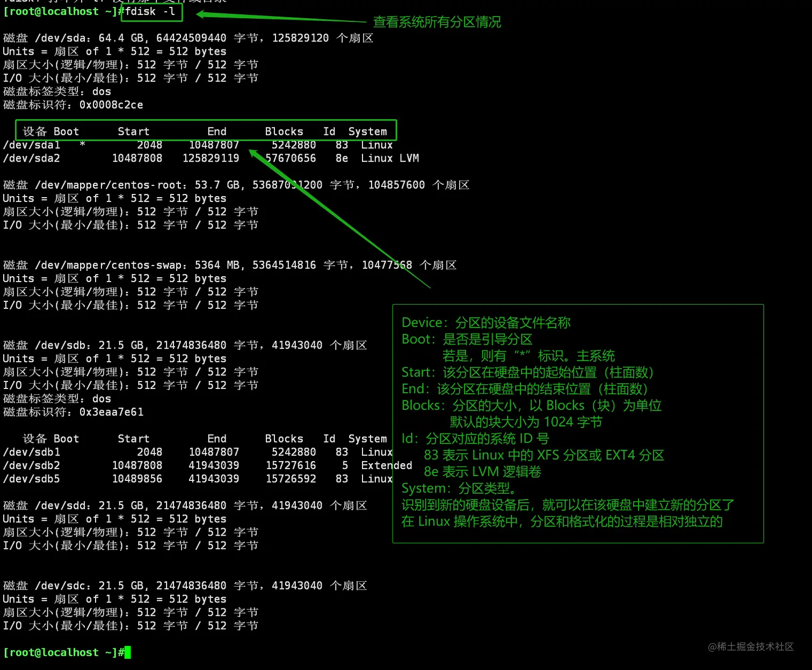The height and width of the screenshot is (670, 812).
Task: Select the '/dev/sdb5' partition row name
Action: (x=32, y=479)
